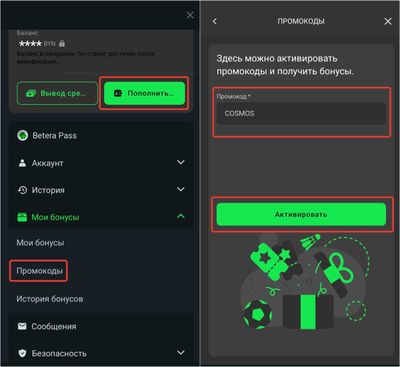Click the masked balance **** BYN value
This screenshot has width=400, height=367.
coord(37,44)
